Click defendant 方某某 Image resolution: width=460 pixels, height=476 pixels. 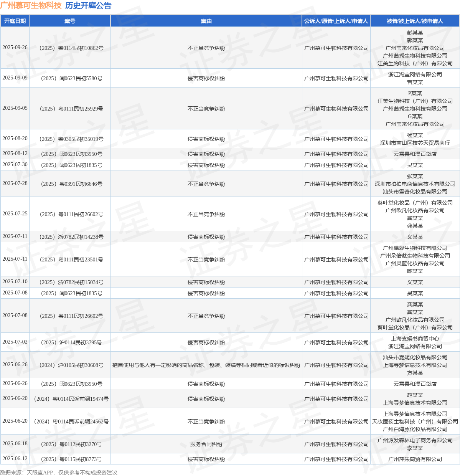(x=415, y=373)
